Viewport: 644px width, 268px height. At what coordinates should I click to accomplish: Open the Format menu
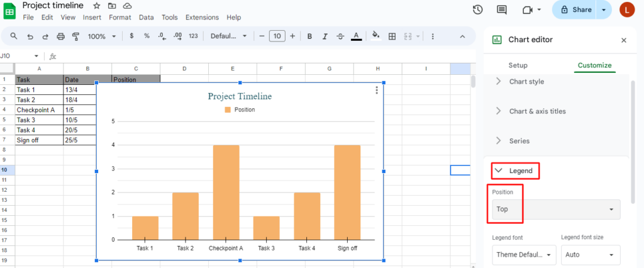tap(120, 17)
